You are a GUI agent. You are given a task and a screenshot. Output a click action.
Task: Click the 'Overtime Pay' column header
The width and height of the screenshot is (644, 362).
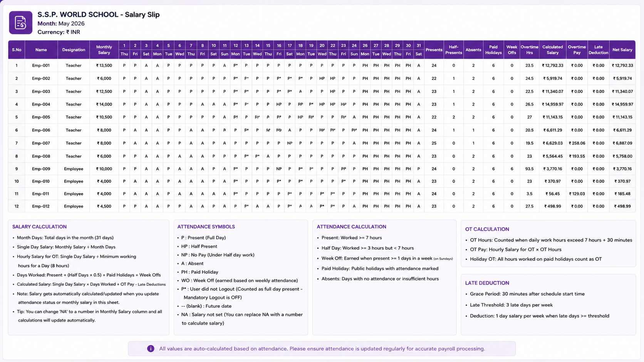point(577,50)
